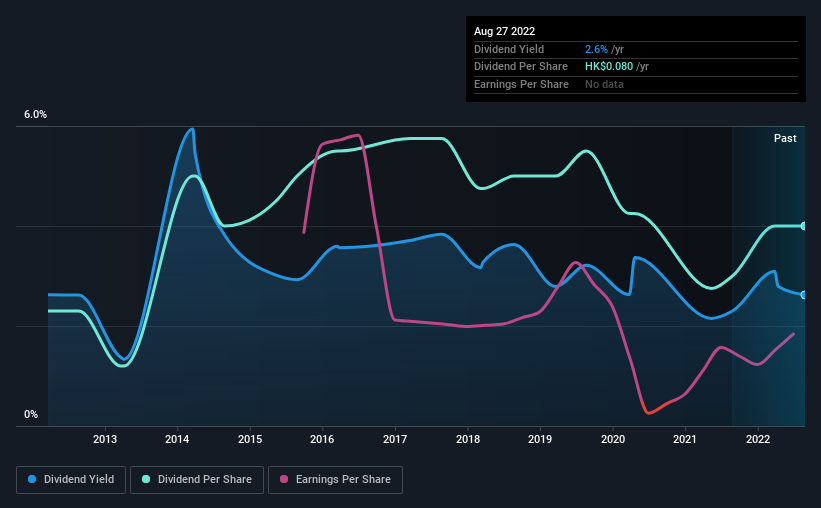Click the pink Earnings Per Share legend dot
This screenshot has height=508, width=821.
(284, 479)
